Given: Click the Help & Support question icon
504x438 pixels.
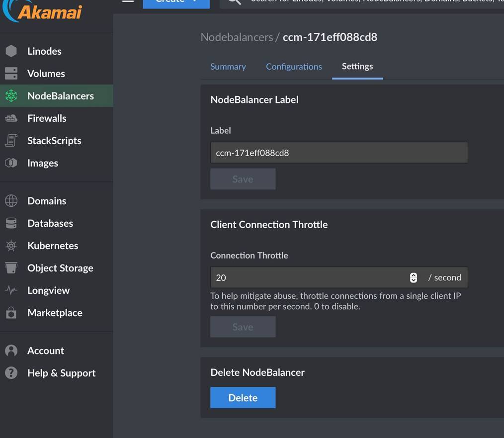Looking at the screenshot, I should pyautogui.click(x=11, y=373).
